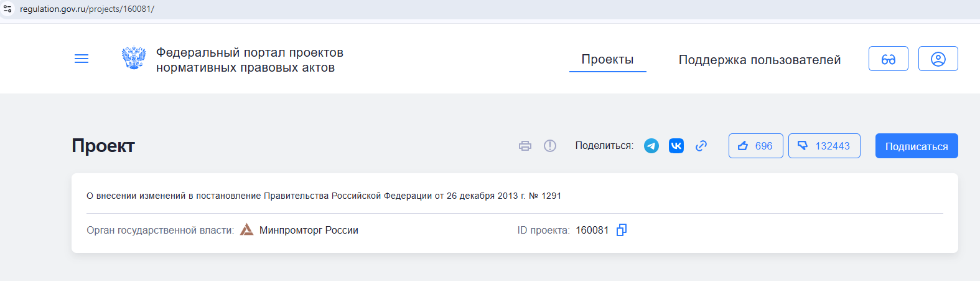
Task: Click the Минпромторг России emblem icon
Action: pyautogui.click(x=247, y=230)
